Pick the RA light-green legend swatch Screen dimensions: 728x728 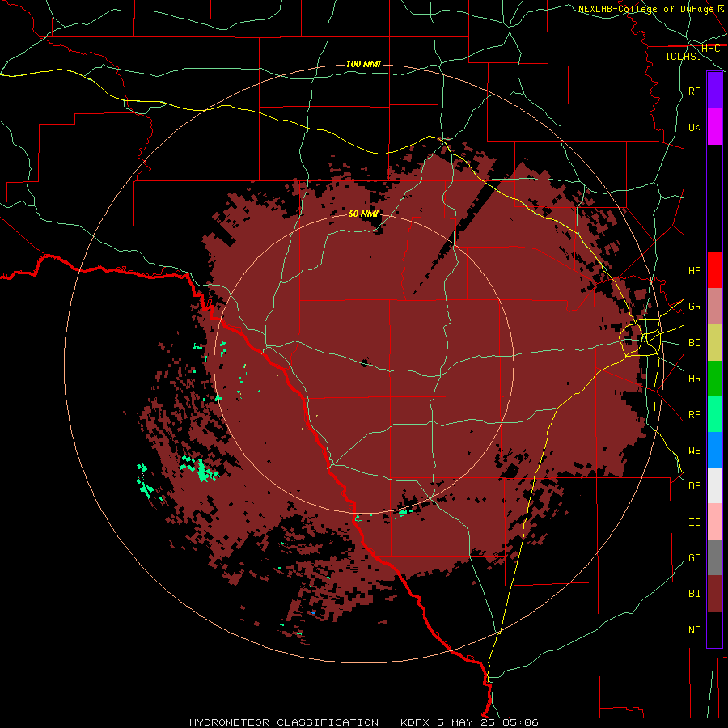pos(714,414)
